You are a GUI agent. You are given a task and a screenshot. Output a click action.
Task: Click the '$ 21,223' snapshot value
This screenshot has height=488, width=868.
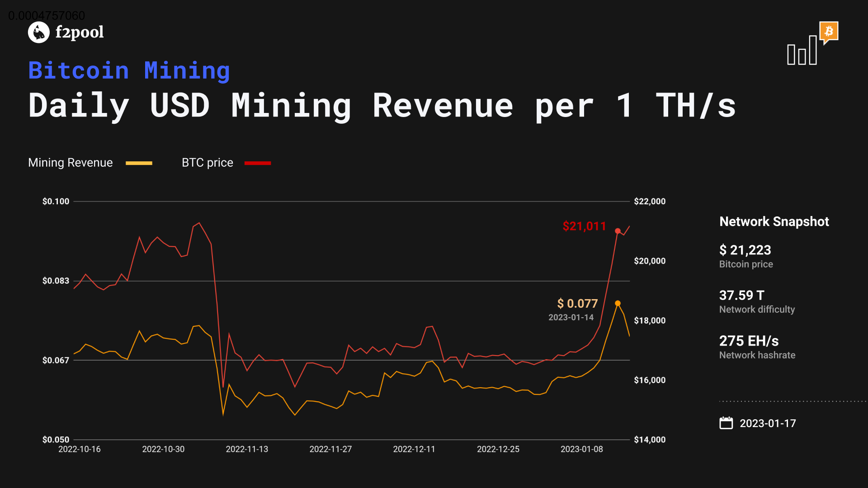745,250
